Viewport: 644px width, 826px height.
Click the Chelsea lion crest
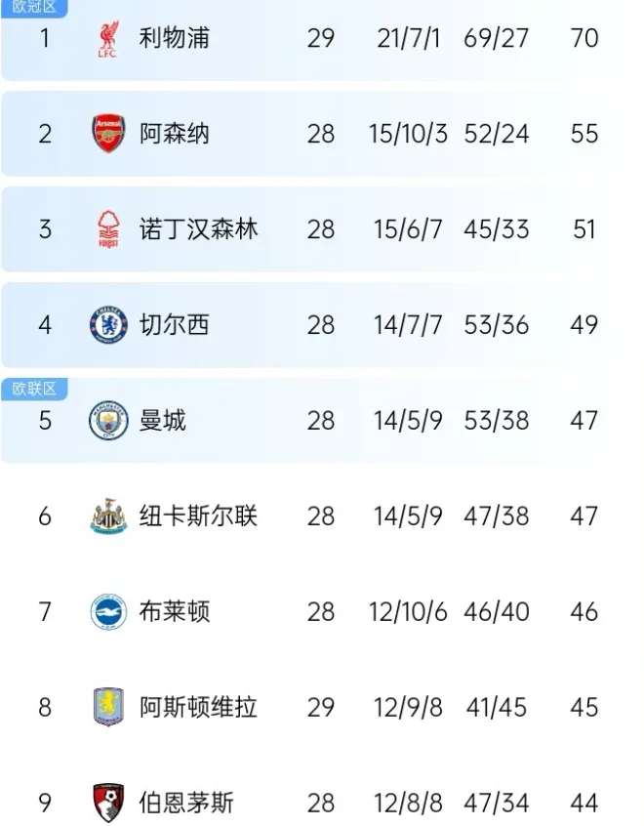click(108, 325)
